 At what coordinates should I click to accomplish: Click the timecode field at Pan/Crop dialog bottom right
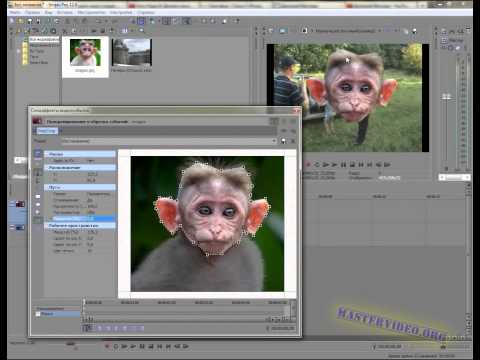283,329
